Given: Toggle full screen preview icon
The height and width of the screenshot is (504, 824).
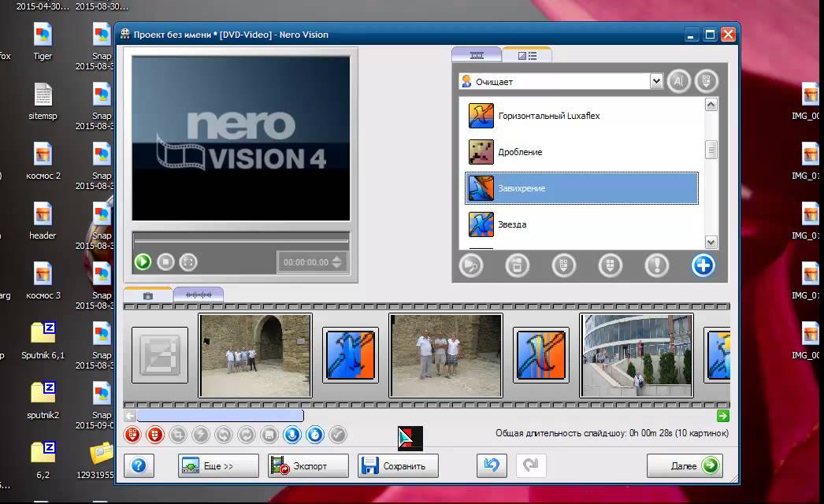Looking at the screenshot, I should (x=187, y=261).
